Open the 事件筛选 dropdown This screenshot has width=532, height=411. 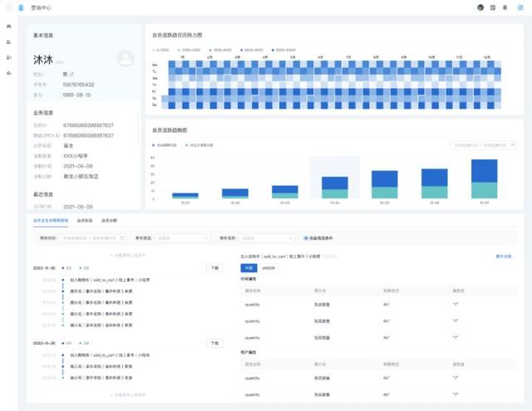pos(182,238)
